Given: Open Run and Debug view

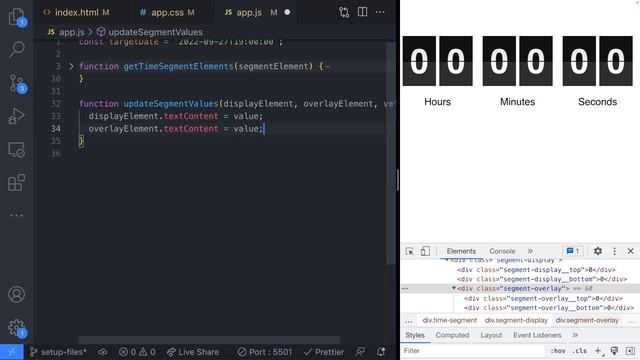Looking at the screenshot, I should (x=16, y=116).
